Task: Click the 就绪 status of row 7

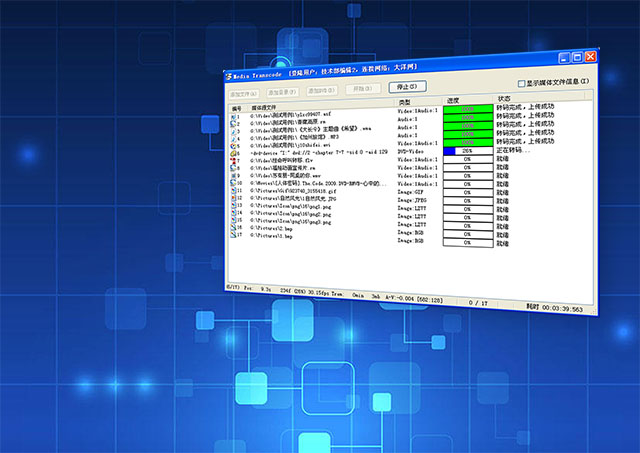Action: [x=502, y=159]
